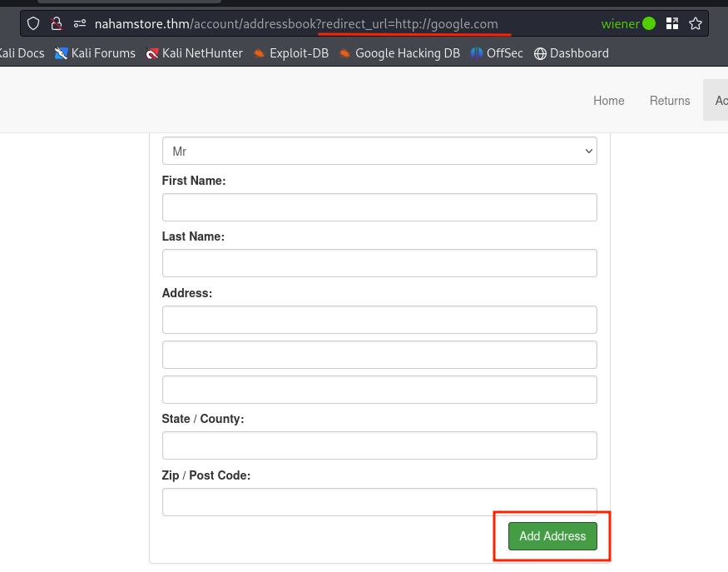This screenshot has width=728, height=572.
Task: Open the Dashboard bookmark
Action: [x=571, y=53]
